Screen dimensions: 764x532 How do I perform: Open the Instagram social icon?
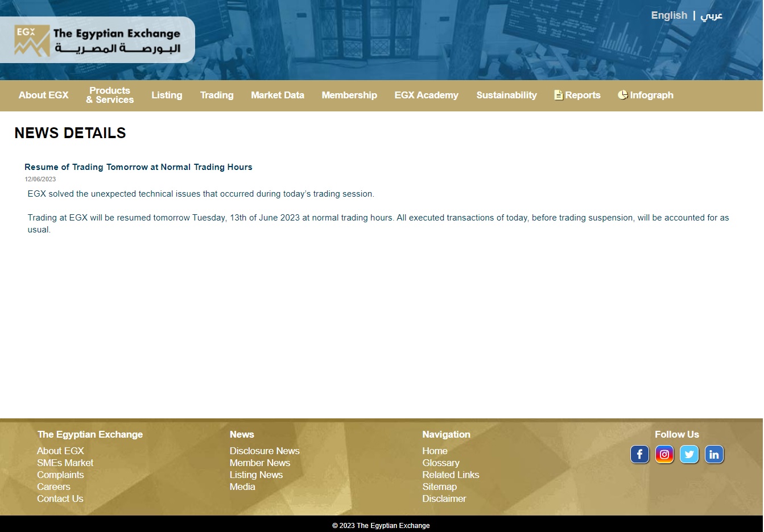coord(664,454)
